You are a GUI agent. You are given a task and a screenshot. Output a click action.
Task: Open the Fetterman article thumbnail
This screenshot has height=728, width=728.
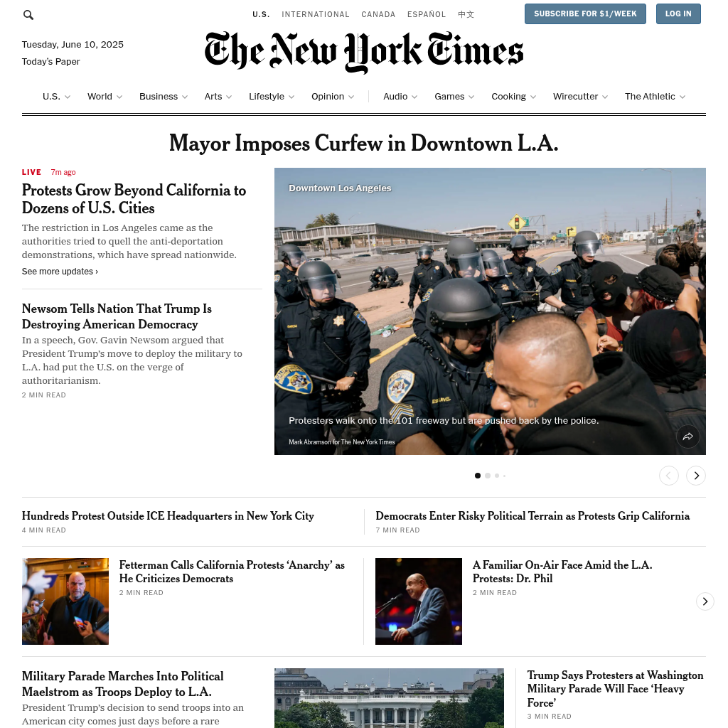(65, 601)
